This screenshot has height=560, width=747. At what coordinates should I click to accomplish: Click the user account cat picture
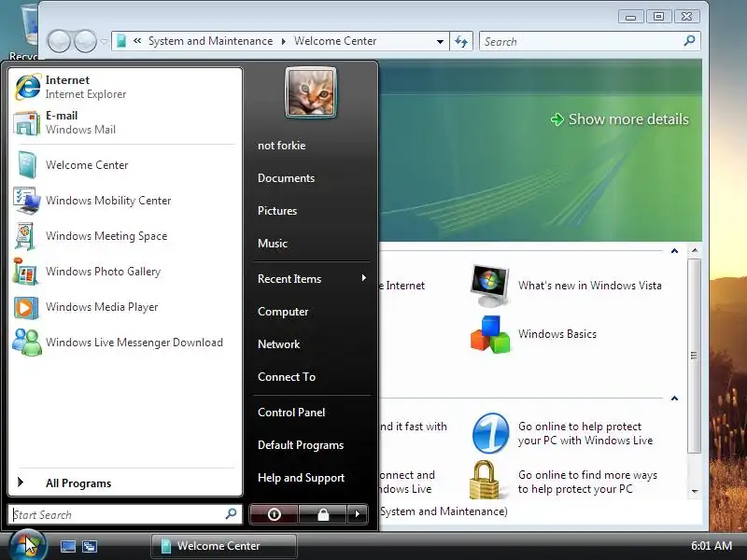311,91
